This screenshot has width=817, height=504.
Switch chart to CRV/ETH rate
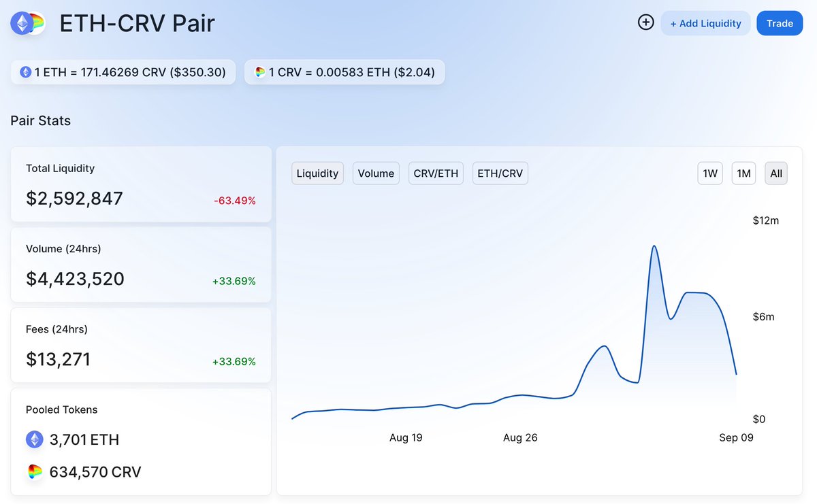pyautogui.click(x=436, y=173)
